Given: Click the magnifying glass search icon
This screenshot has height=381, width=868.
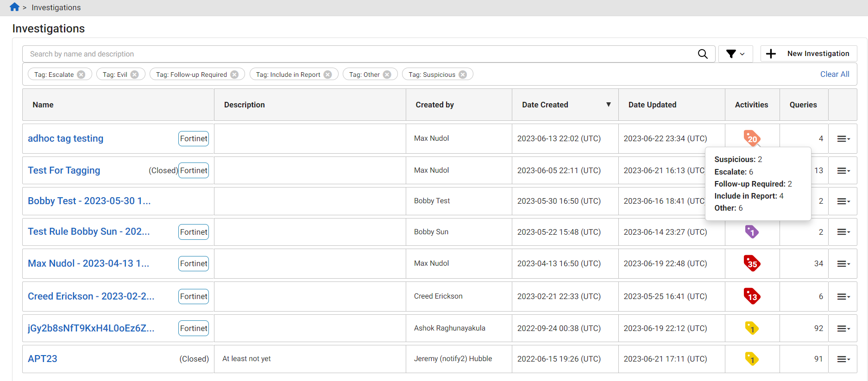Looking at the screenshot, I should pyautogui.click(x=702, y=54).
